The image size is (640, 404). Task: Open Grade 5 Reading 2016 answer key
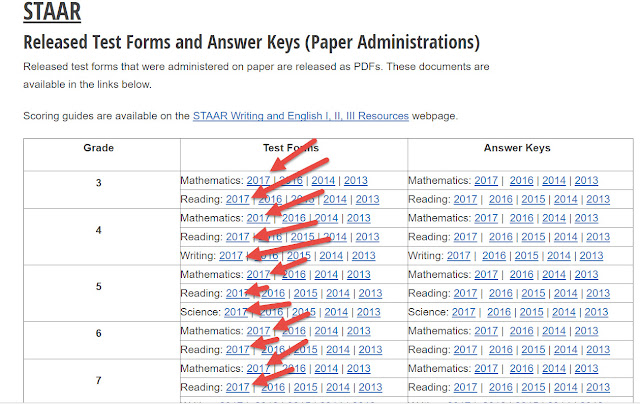pos(501,293)
